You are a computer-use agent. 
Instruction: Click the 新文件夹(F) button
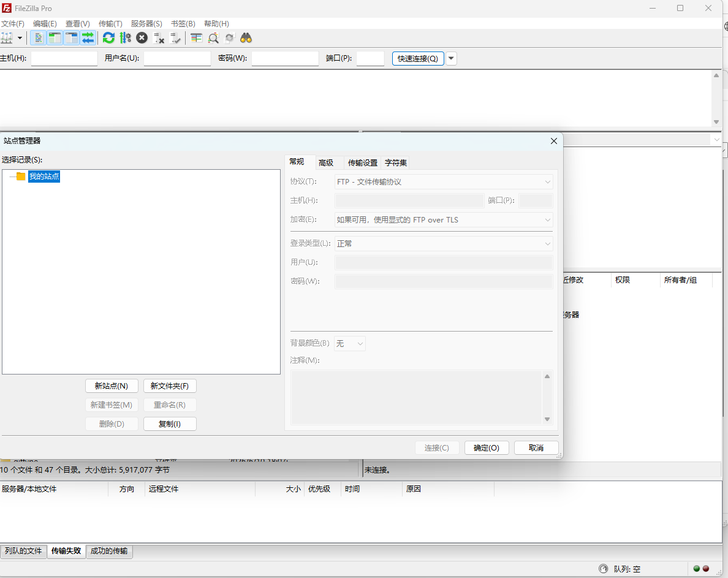pos(170,386)
